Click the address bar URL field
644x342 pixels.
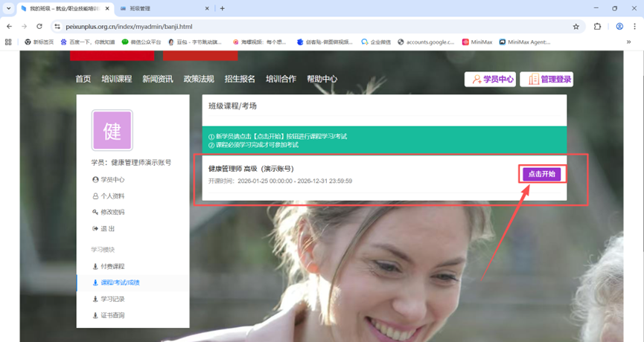298,26
